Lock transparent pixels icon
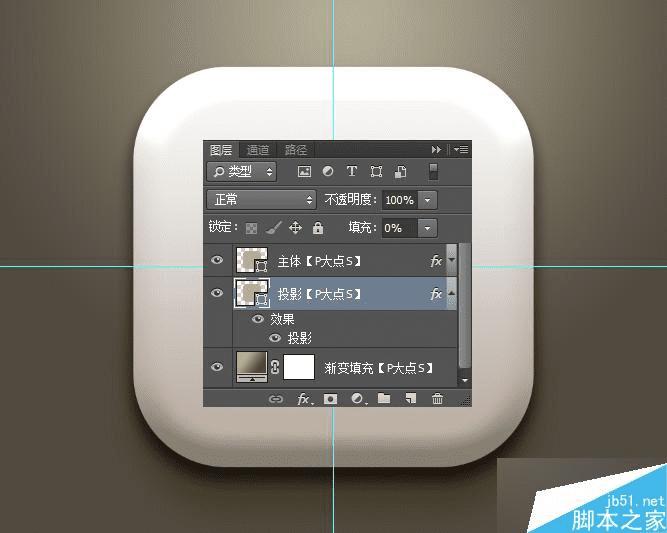667x533 pixels. click(251, 228)
